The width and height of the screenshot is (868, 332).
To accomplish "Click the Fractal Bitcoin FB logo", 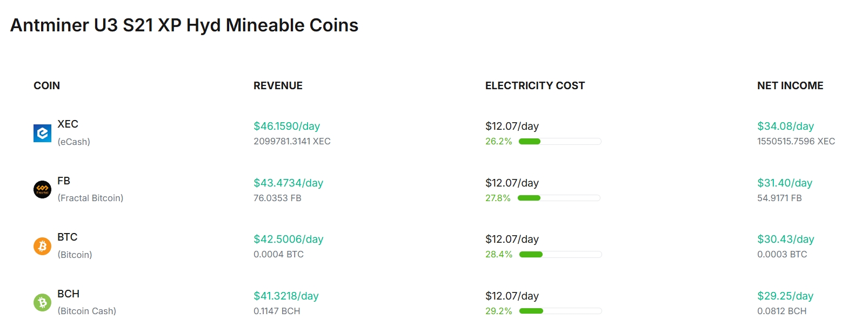I will [42, 189].
